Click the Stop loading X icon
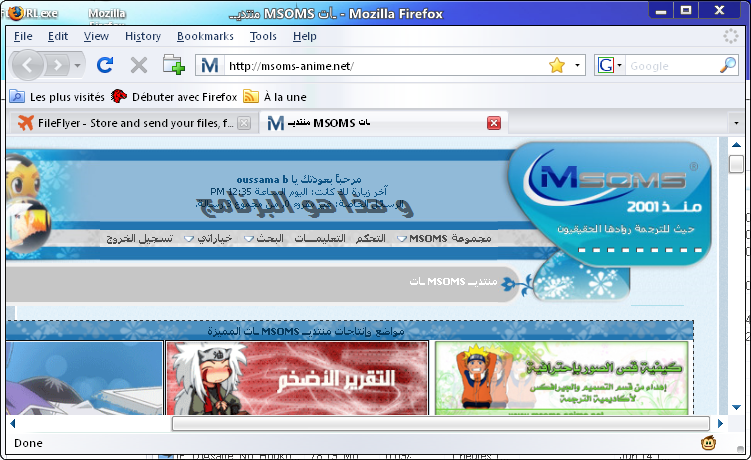This screenshot has height=460, width=751. pos(139,65)
